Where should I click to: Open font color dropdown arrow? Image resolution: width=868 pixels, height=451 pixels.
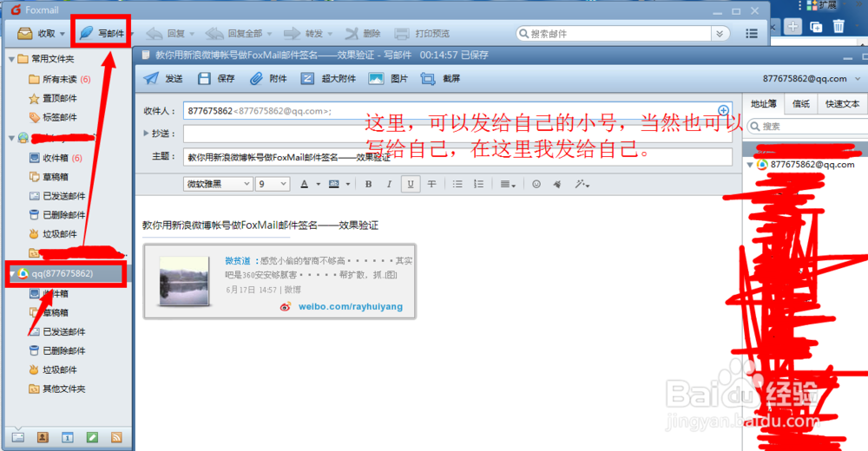[319, 185]
